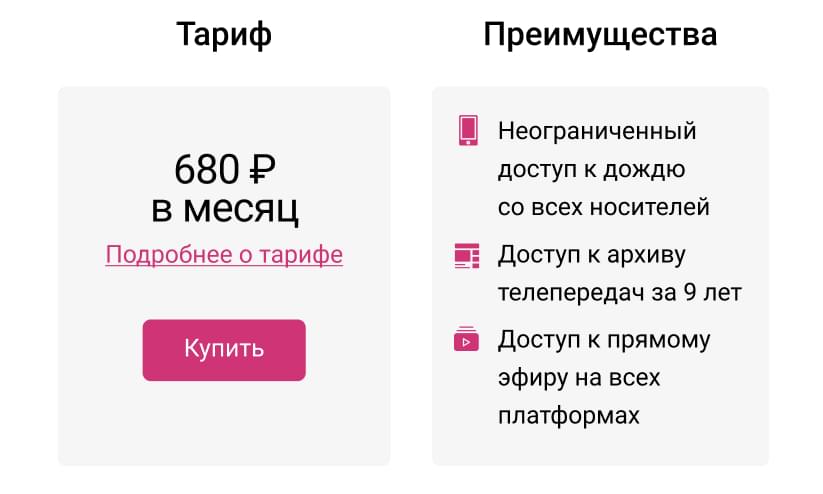Select the Тариф heading

(224, 35)
